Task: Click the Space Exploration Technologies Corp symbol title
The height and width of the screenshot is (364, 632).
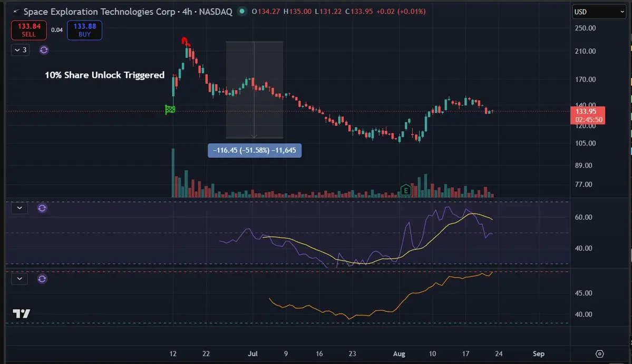Action: point(100,12)
